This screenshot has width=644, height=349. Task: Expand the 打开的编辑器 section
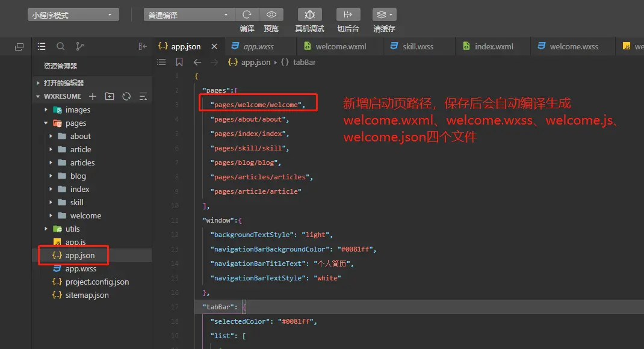click(x=92, y=82)
